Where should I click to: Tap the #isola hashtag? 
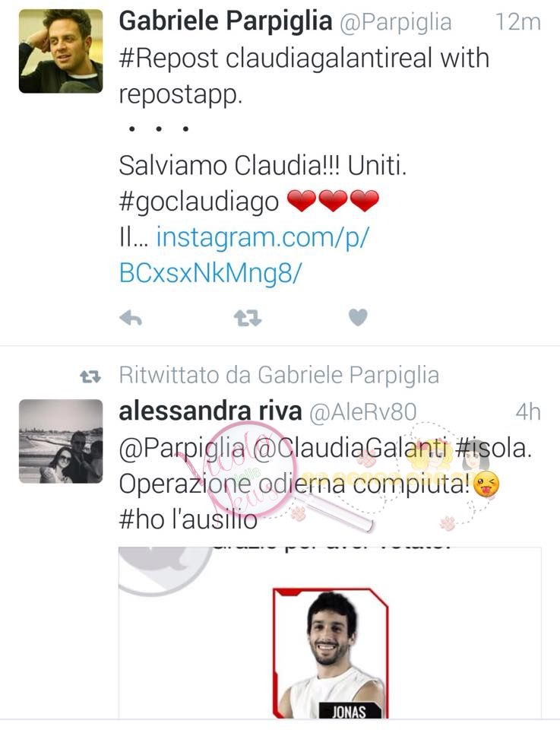point(493,448)
